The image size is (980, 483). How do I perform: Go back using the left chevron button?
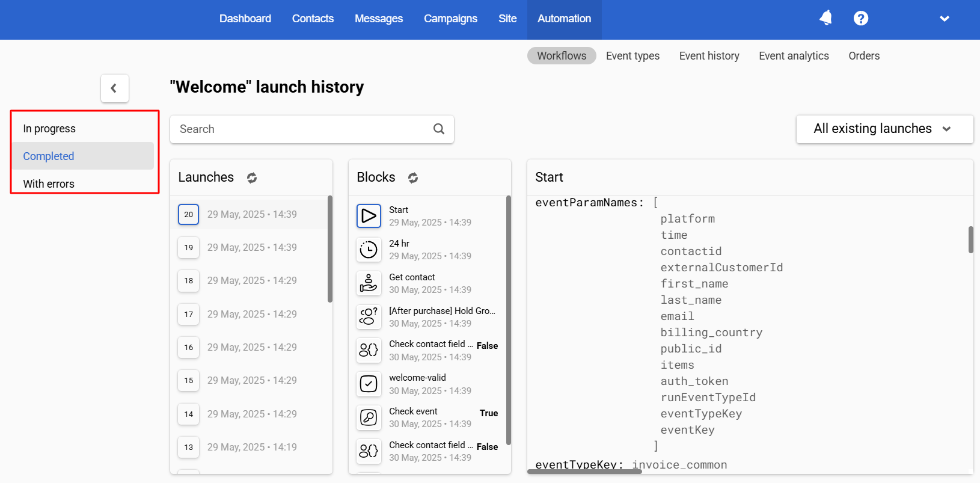(114, 88)
